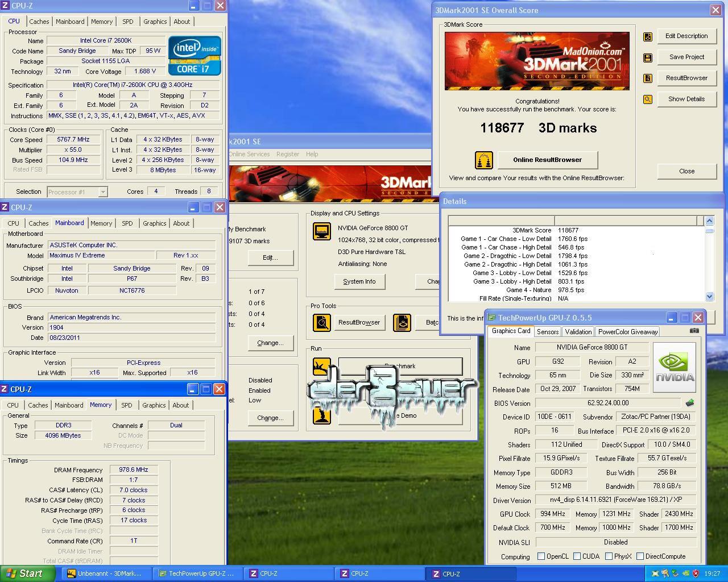Click BIOS Version field 62.92.24.00.00 in GPU-Z
The height and width of the screenshot is (582, 728).
[608, 403]
